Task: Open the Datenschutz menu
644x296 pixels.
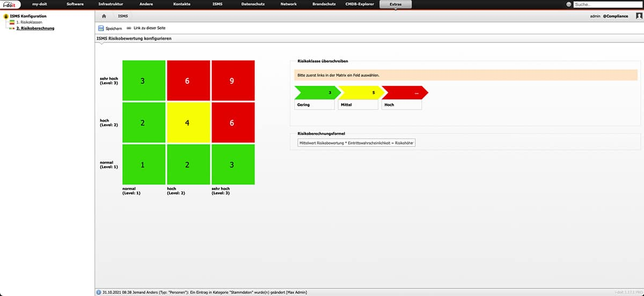Action: pyautogui.click(x=252, y=4)
